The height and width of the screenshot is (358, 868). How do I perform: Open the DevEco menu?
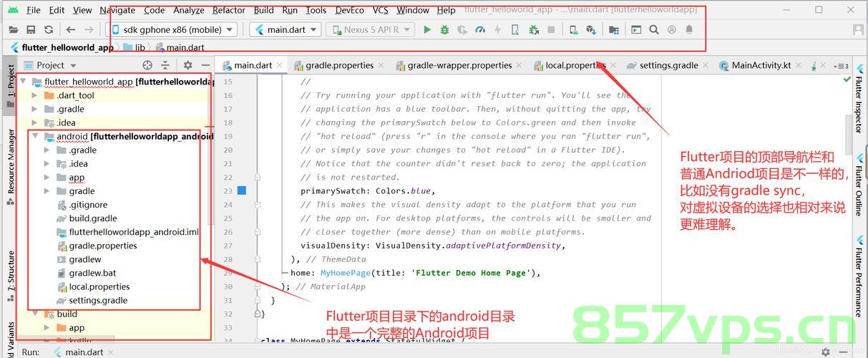349,10
